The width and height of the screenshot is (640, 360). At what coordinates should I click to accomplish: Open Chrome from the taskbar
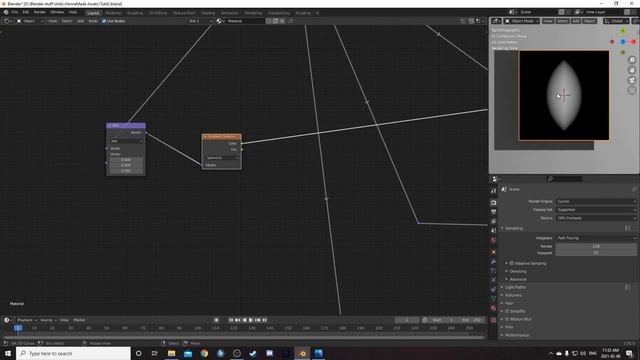[x=204, y=353]
